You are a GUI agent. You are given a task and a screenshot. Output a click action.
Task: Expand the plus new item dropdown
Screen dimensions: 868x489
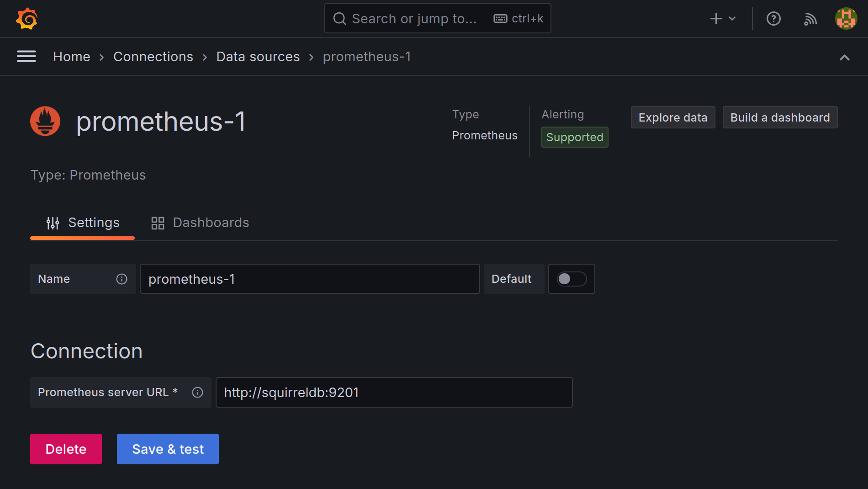tap(723, 19)
